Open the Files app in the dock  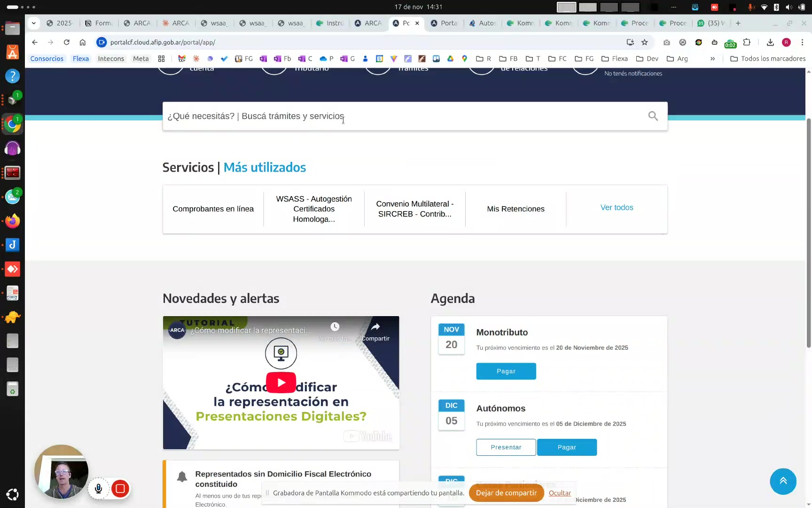click(x=13, y=28)
